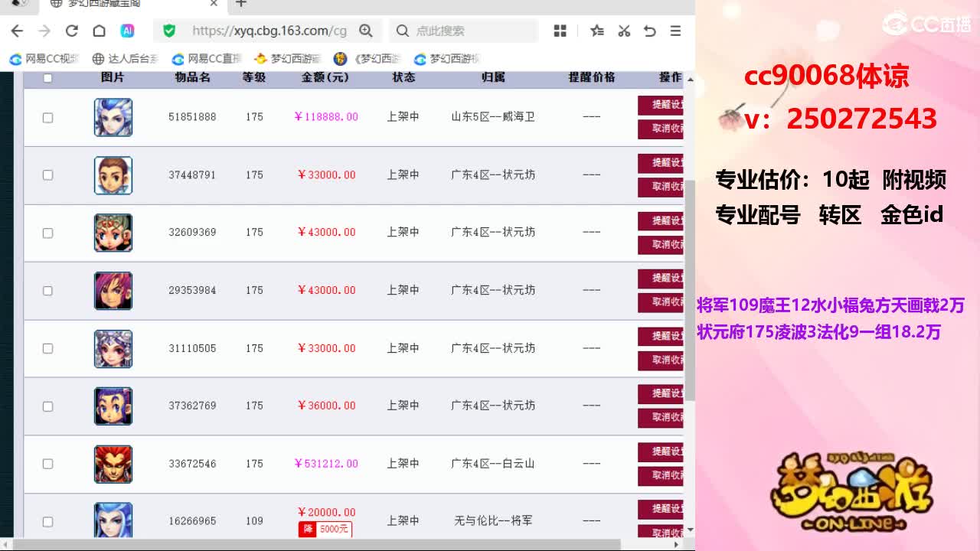
Task: Open the 达人后台 bookmark
Action: (x=125, y=59)
